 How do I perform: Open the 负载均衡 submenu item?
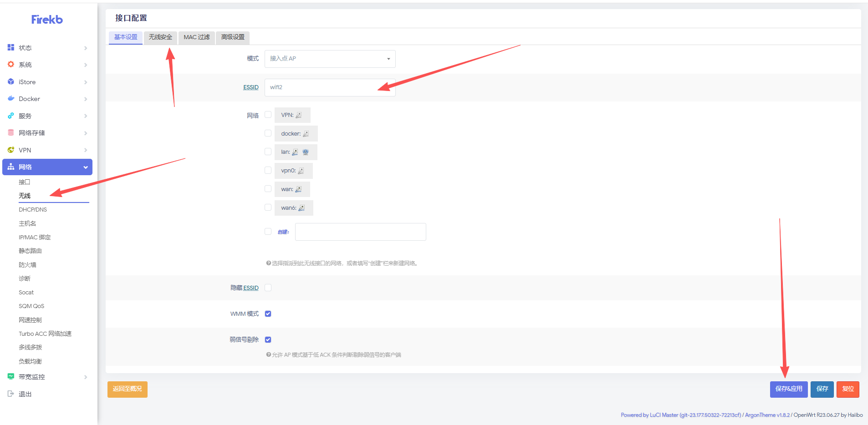pos(30,361)
